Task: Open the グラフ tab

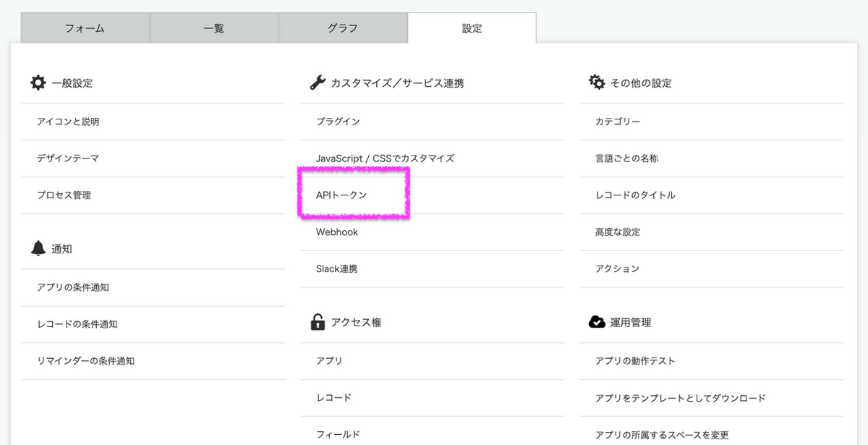Action: [343, 27]
